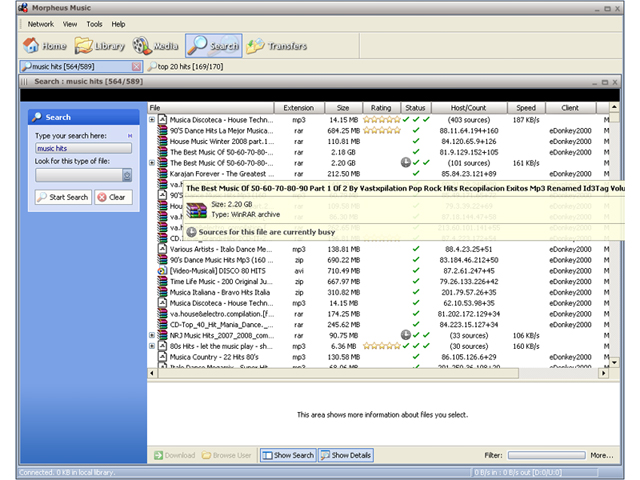The width and height of the screenshot is (640, 480).
Task: Open the Media film reel icon
Action: coord(141,45)
